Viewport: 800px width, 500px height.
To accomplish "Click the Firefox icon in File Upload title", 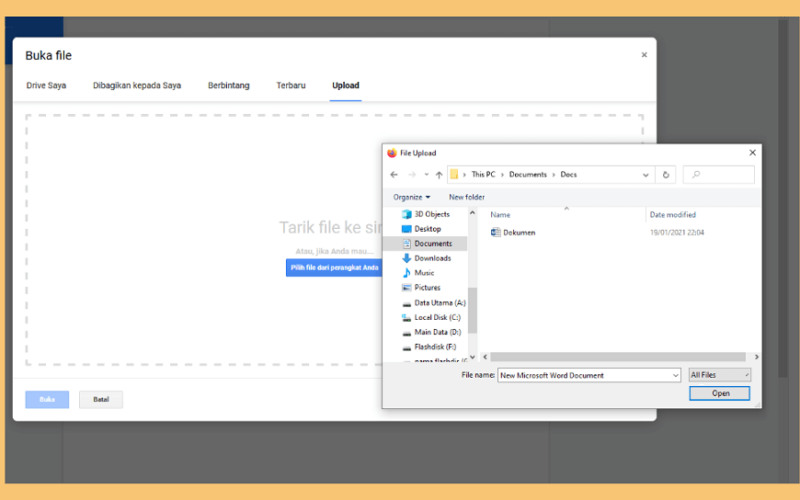I will point(392,153).
